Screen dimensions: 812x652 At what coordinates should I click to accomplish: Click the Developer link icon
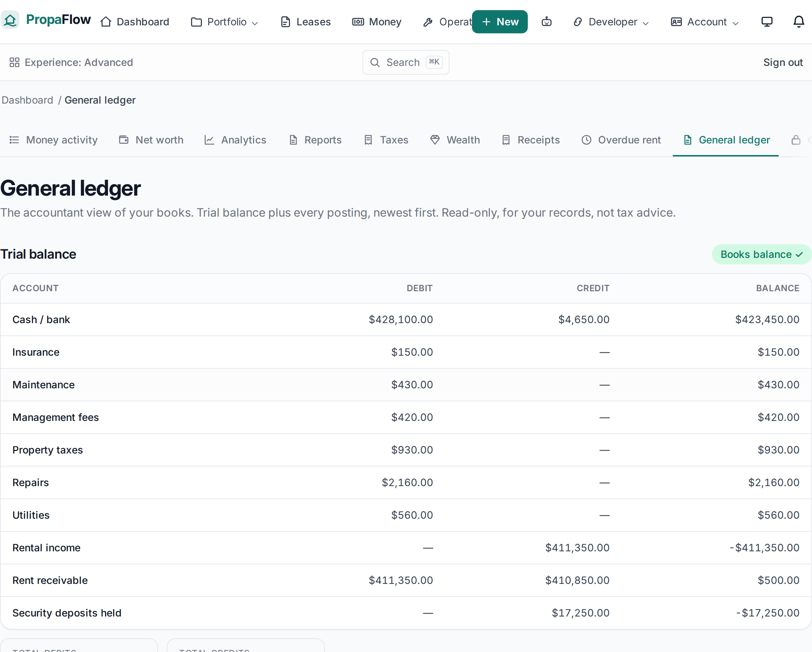pyautogui.click(x=578, y=22)
